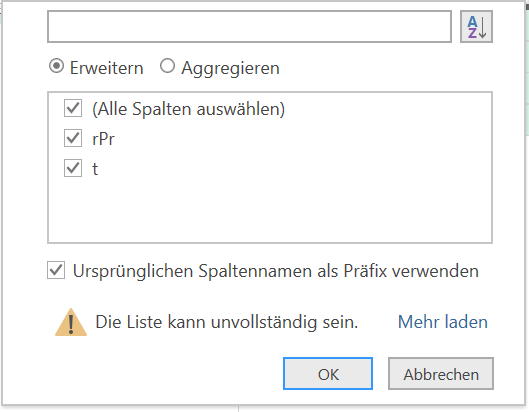Cancel using the Abbrechen button
Image resolution: width=529 pixels, height=412 pixels.
441,374
